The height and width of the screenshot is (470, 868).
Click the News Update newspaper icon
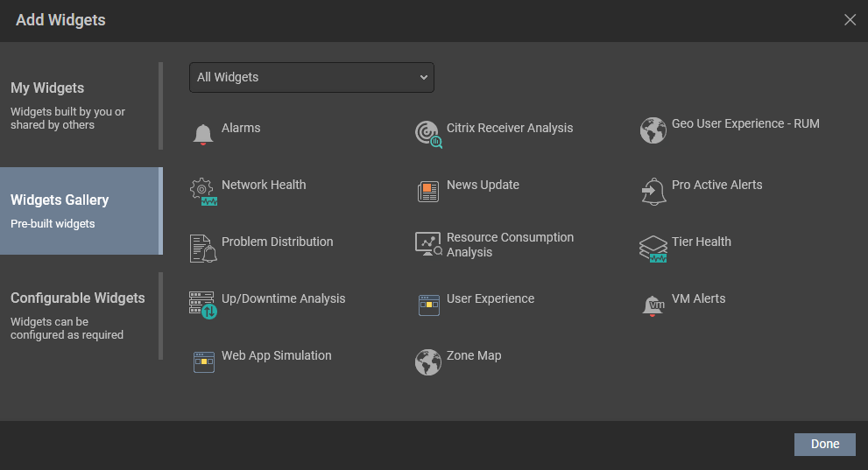point(428,192)
